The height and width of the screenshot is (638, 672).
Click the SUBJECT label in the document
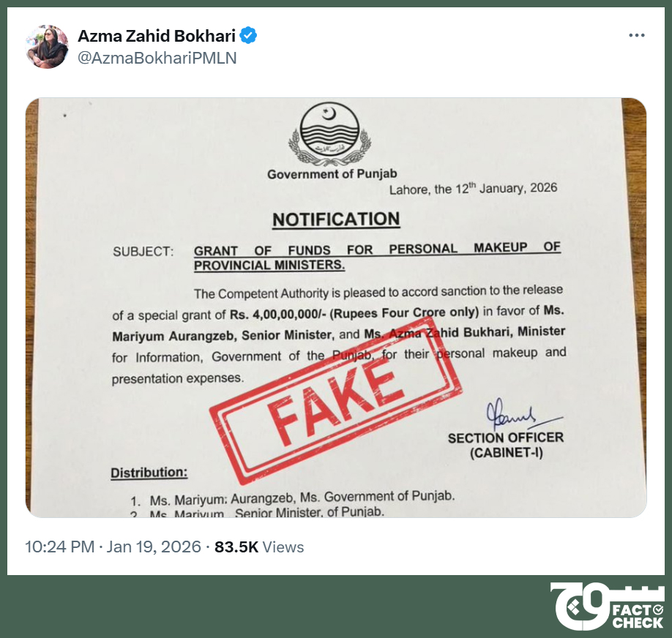click(143, 252)
